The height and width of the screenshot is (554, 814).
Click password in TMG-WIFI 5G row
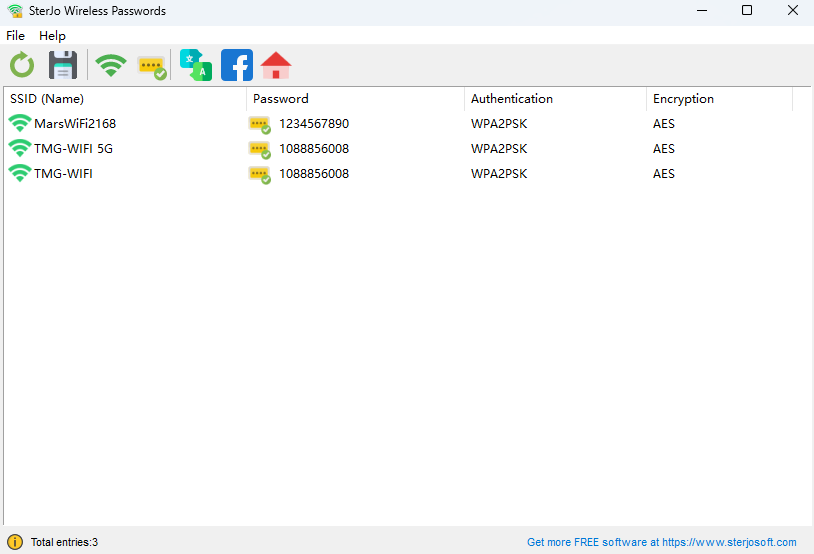pyautogui.click(x=314, y=148)
